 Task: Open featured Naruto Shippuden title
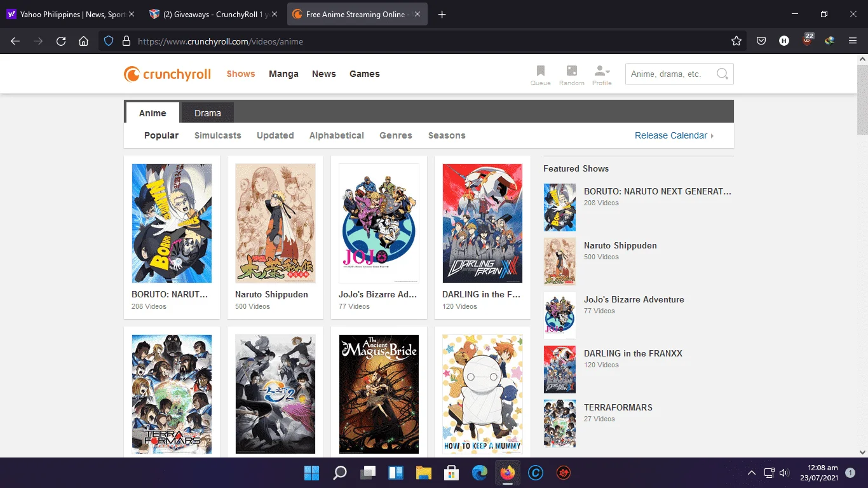pyautogui.click(x=620, y=245)
